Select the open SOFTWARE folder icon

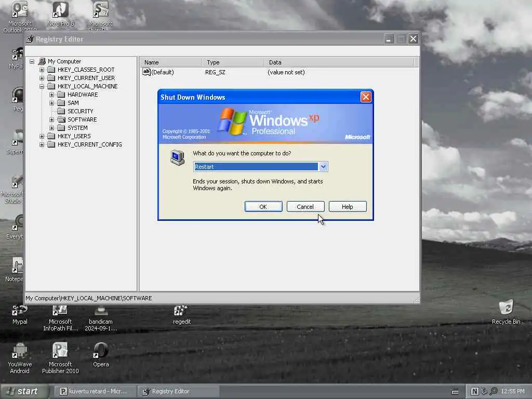pyautogui.click(x=61, y=119)
